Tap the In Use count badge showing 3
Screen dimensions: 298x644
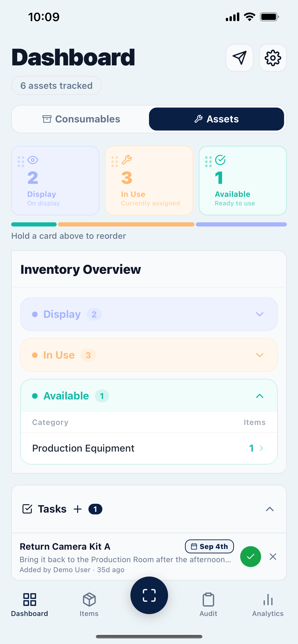click(x=88, y=355)
